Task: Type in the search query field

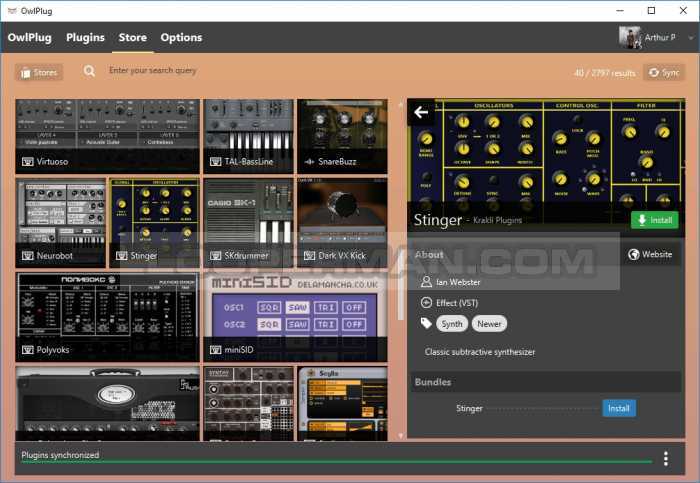Action: click(250, 71)
